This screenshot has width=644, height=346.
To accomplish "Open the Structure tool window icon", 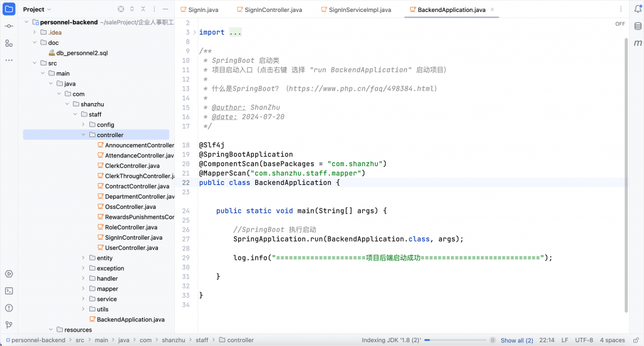I will [x=9, y=43].
